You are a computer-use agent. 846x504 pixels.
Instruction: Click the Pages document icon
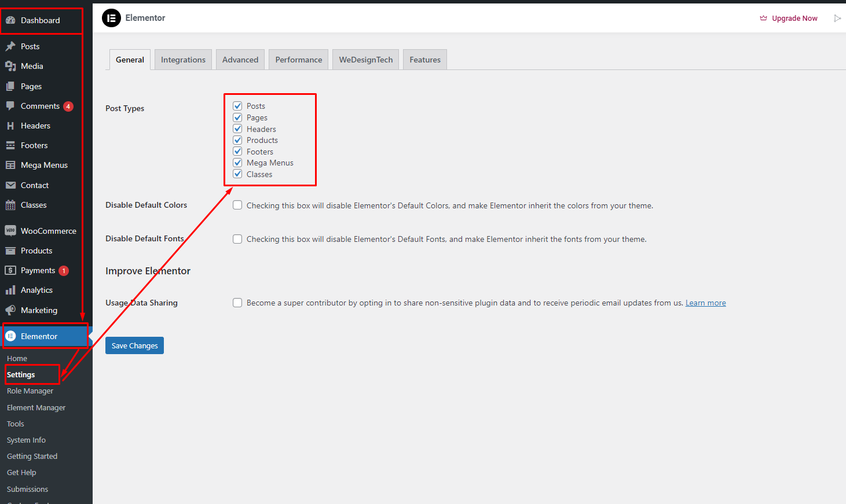[10, 86]
